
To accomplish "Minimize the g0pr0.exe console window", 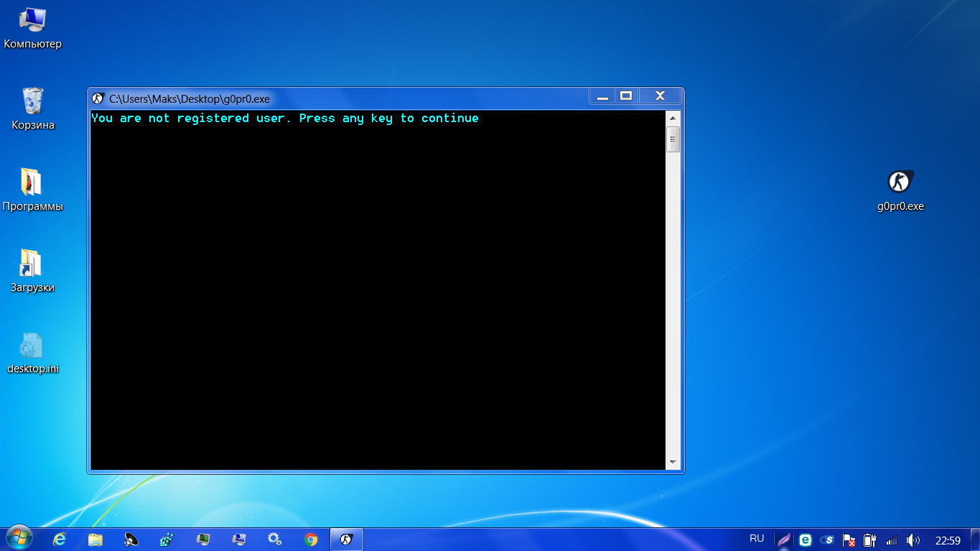I will (603, 96).
